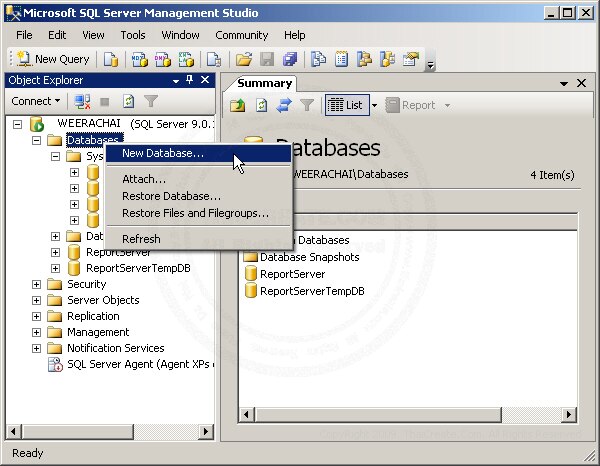Expand the Security folder node

coord(36,284)
